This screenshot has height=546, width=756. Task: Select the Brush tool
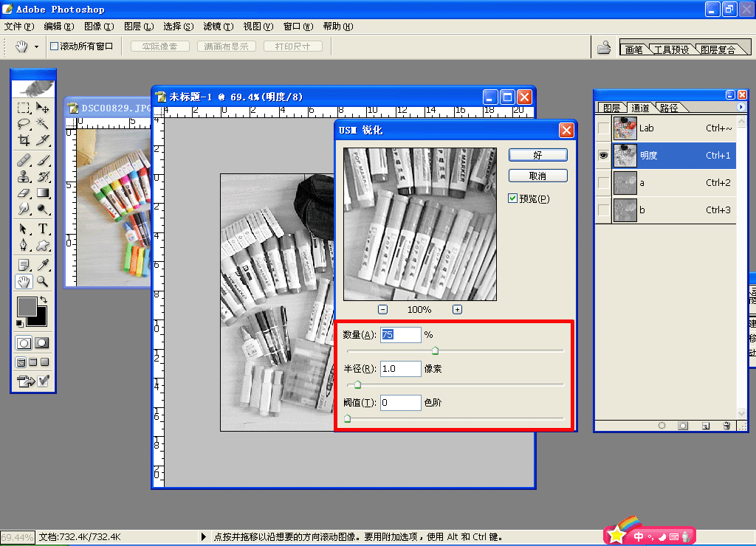pos(42,160)
